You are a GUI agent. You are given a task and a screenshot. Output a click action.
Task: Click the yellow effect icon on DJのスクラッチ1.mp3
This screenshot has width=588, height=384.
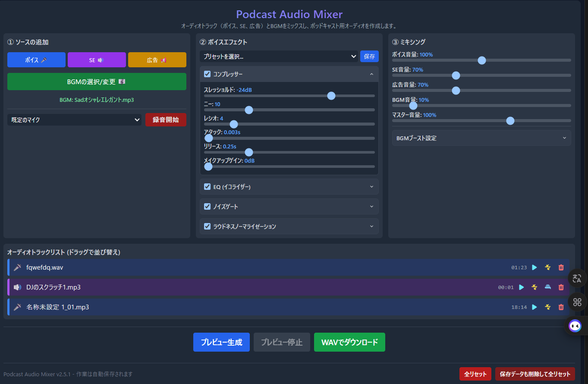click(535, 287)
